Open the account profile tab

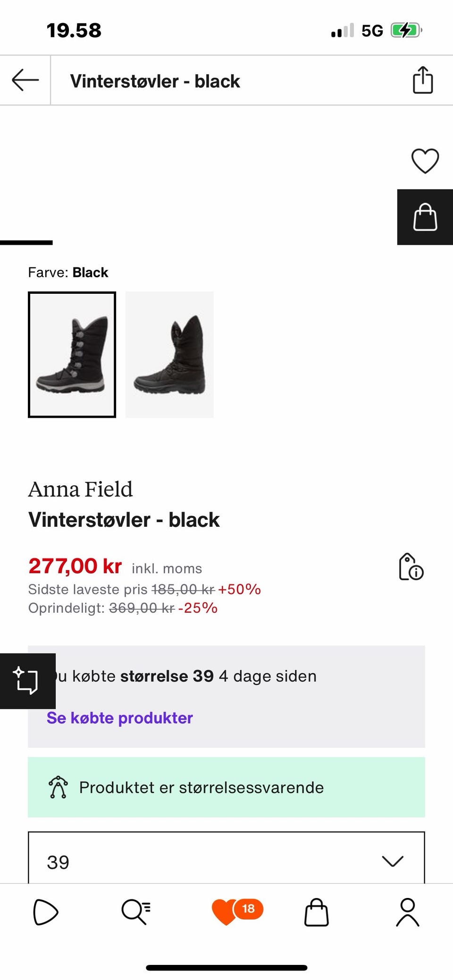[x=407, y=912]
